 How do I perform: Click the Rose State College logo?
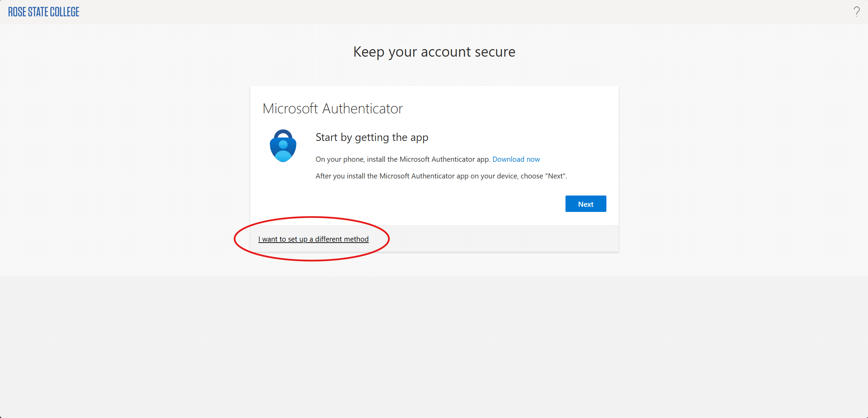[x=44, y=12]
